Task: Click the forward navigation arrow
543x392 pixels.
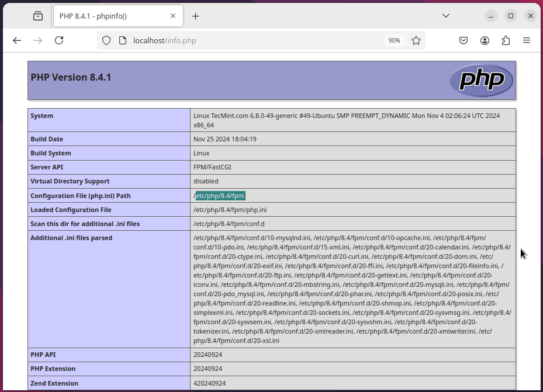Action: point(38,40)
